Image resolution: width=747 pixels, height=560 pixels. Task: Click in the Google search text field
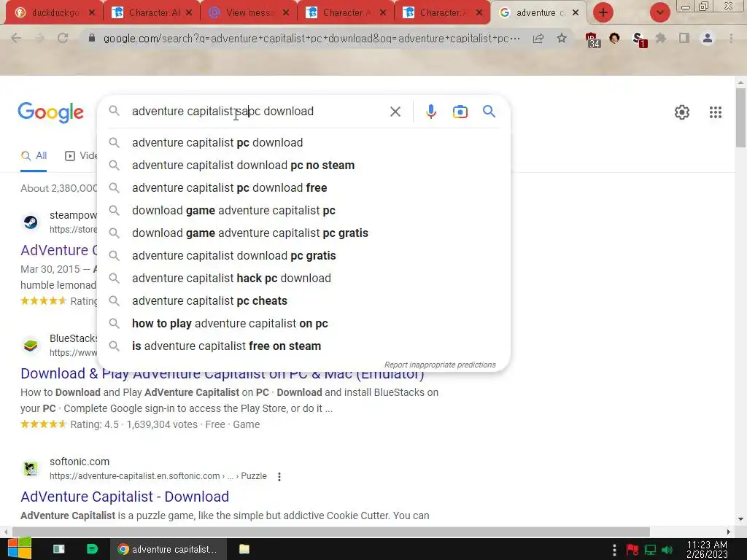258,112
